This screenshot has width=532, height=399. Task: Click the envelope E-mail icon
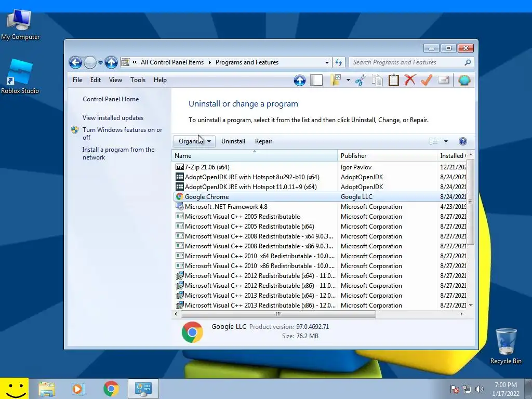click(x=444, y=81)
